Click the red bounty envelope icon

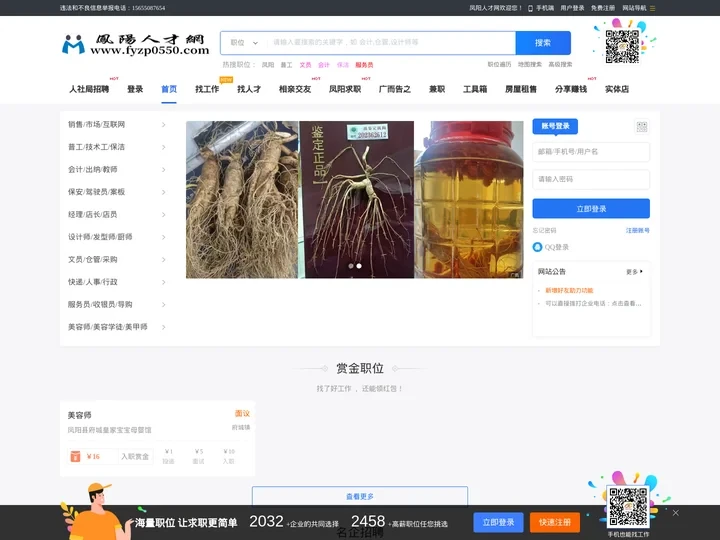[x=75, y=456]
